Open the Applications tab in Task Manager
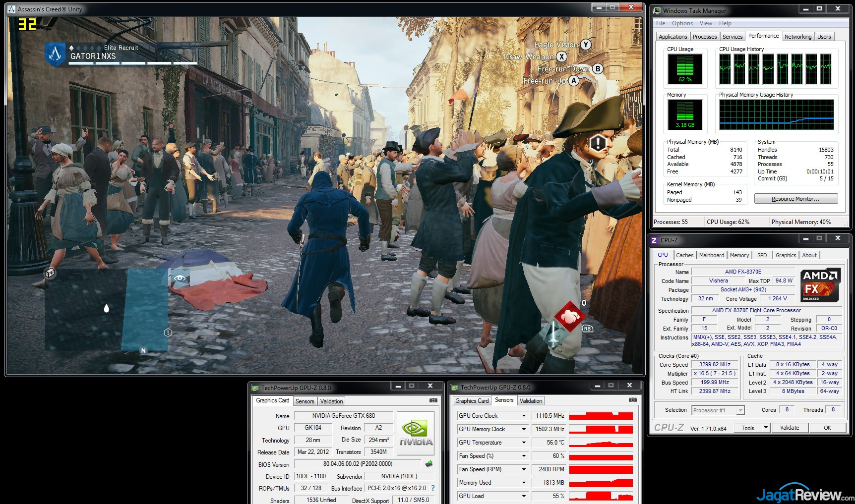The height and width of the screenshot is (504, 855). tap(673, 37)
